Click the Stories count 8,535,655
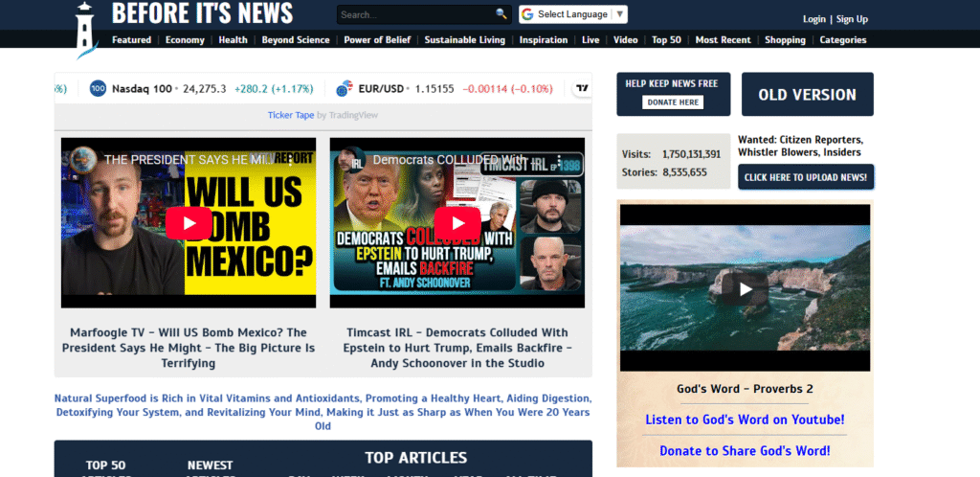The width and height of the screenshot is (980, 477). 684,171
